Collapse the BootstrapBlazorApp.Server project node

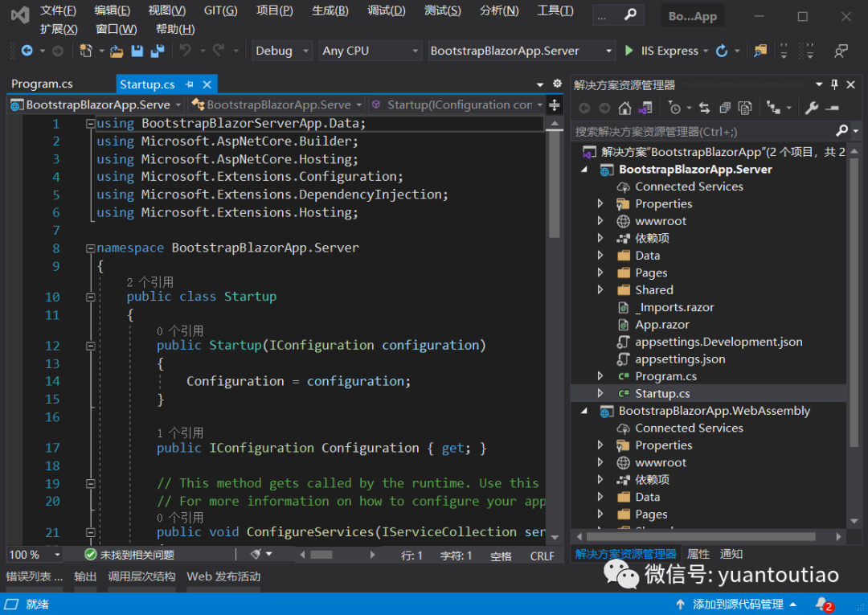[x=584, y=170]
